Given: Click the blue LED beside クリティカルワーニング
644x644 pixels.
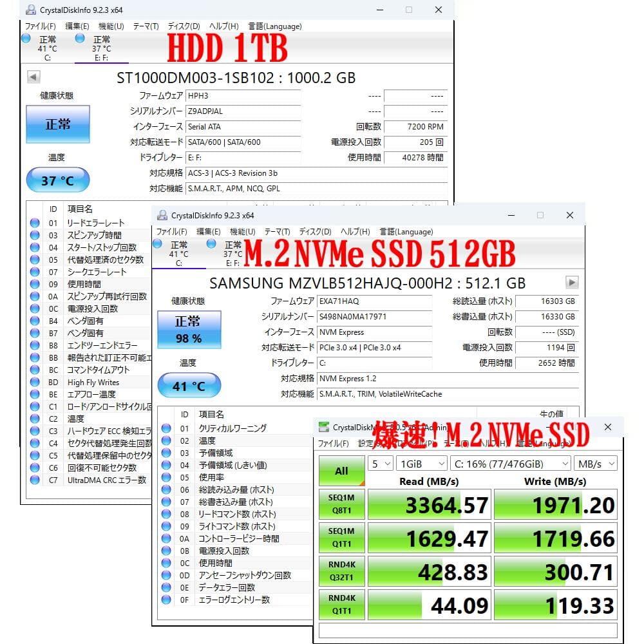Looking at the screenshot, I should coord(166,428).
